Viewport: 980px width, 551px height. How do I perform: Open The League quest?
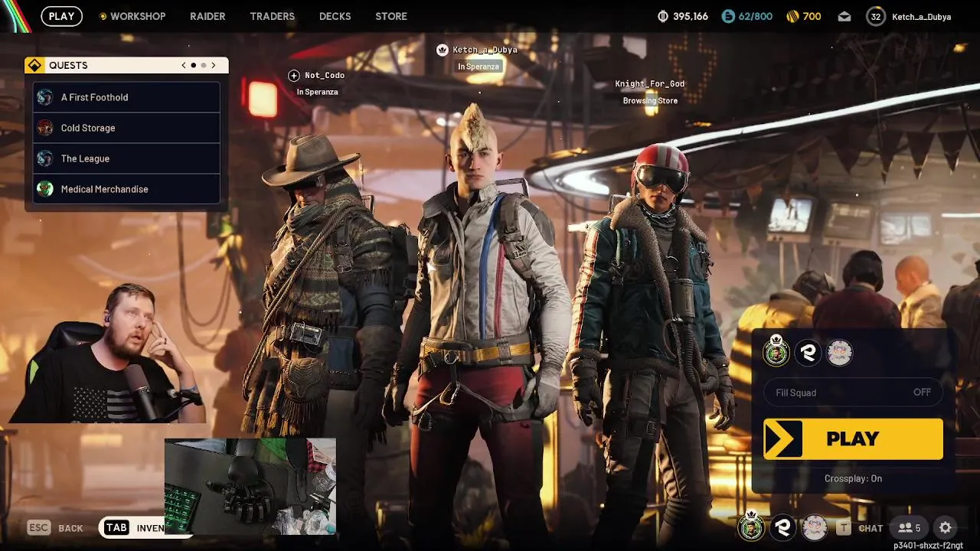(x=126, y=158)
